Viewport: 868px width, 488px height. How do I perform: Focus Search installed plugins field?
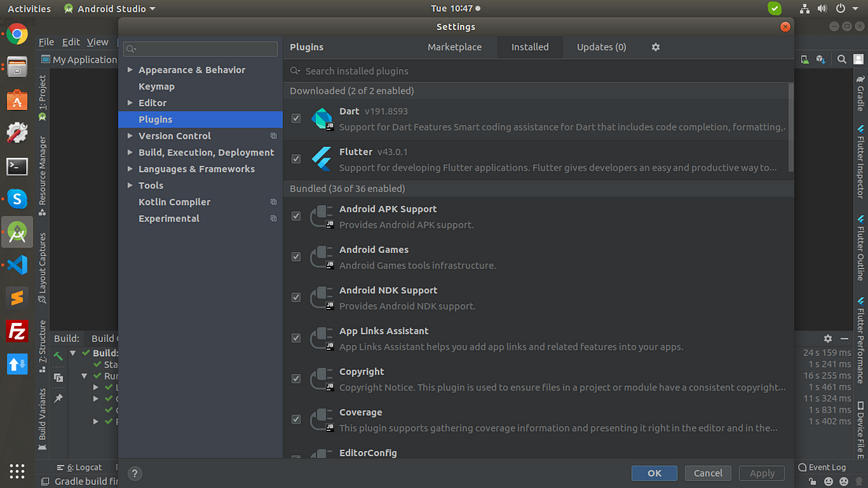coord(538,71)
